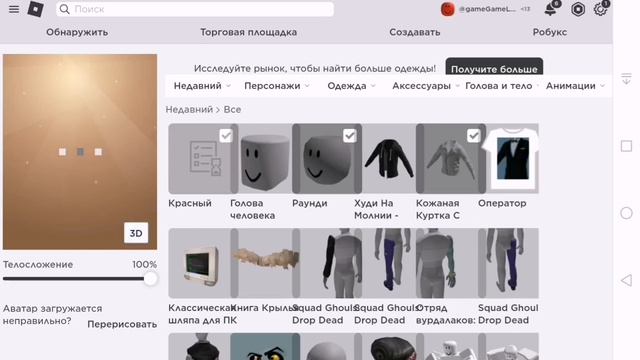The image size is (640, 360).
Task: Expand the Персонажи dropdown
Action: click(277, 86)
